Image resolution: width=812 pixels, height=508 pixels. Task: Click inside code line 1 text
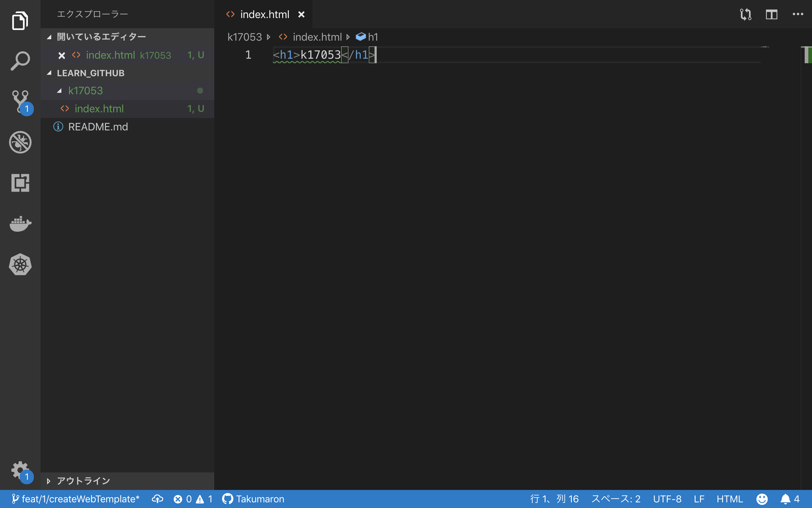click(324, 55)
